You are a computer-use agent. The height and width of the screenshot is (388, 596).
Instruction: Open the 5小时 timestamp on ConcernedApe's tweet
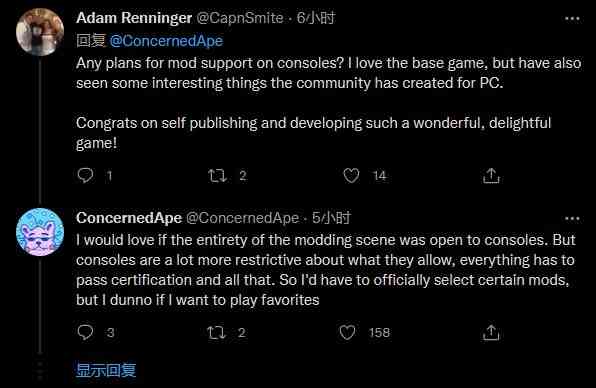331,218
